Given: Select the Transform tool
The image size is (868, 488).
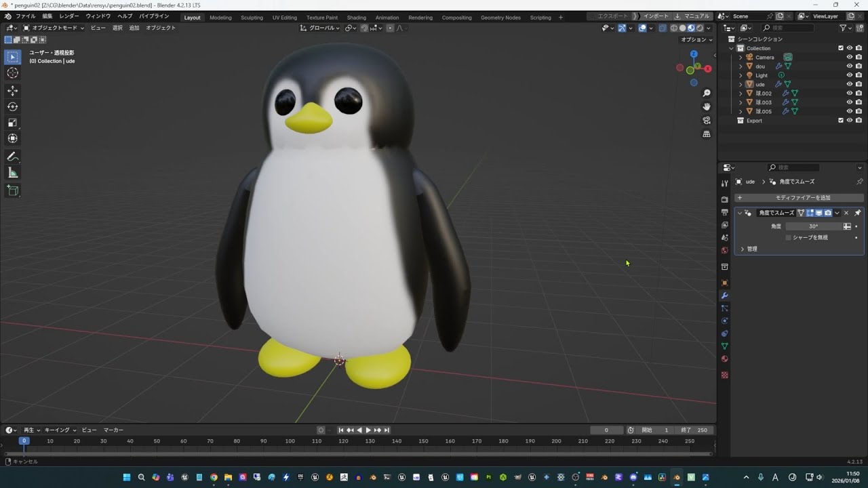Looking at the screenshot, I should 13,138.
